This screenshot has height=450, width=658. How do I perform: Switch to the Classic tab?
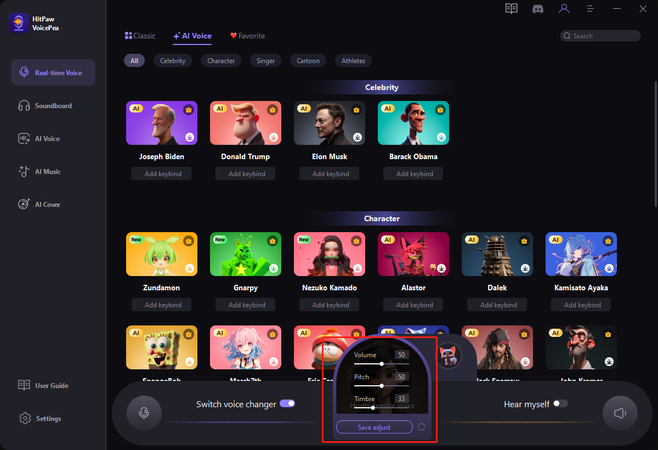(140, 35)
